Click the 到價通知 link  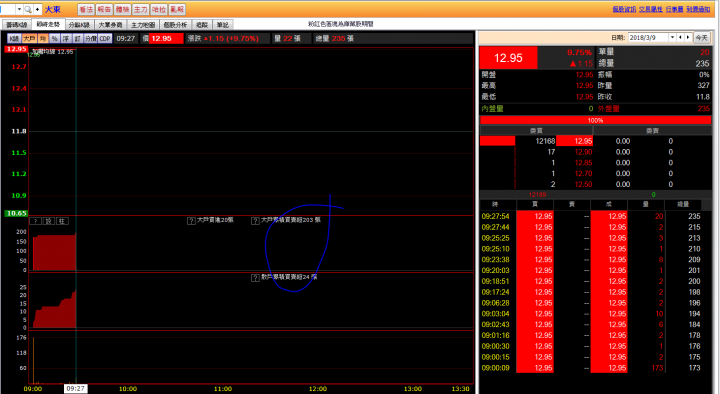(698, 9)
